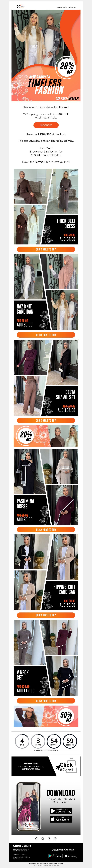
Task: Click the 50% OFF sale banner
Action: [x=46, y=716]
